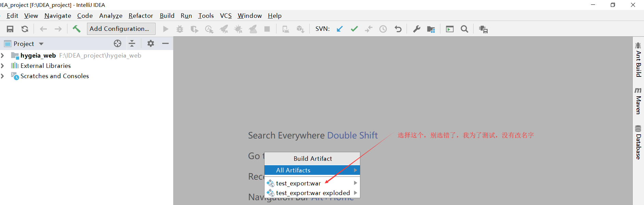Open the Maven side tool window

pos(638,100)
